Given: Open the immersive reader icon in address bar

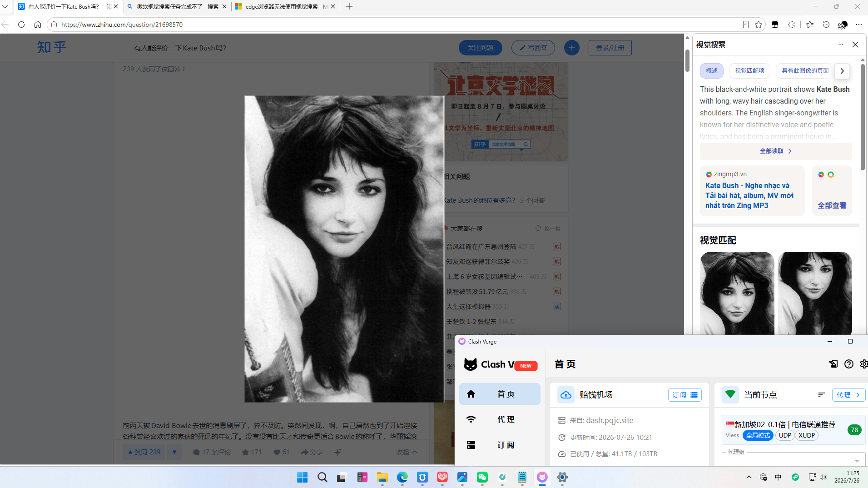Looking at the screenshot, I should 746,25.
